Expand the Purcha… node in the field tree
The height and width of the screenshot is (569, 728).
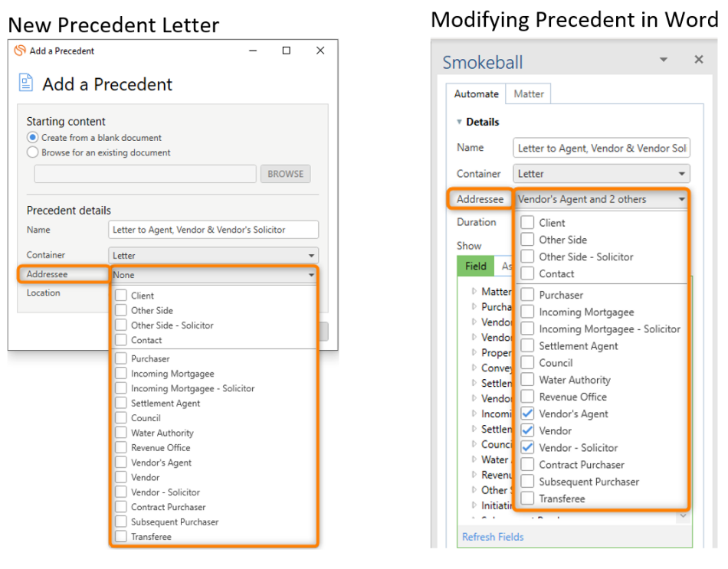coord(474,306)
